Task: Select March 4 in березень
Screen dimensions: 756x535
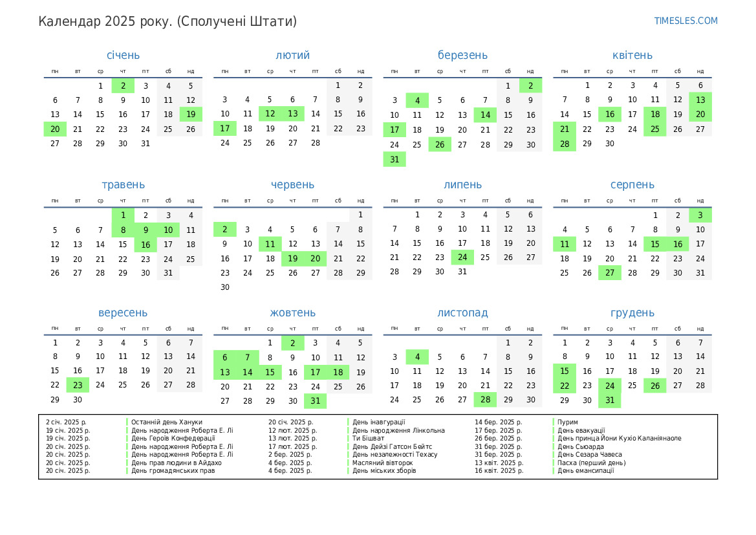Action: pos(417,100)
